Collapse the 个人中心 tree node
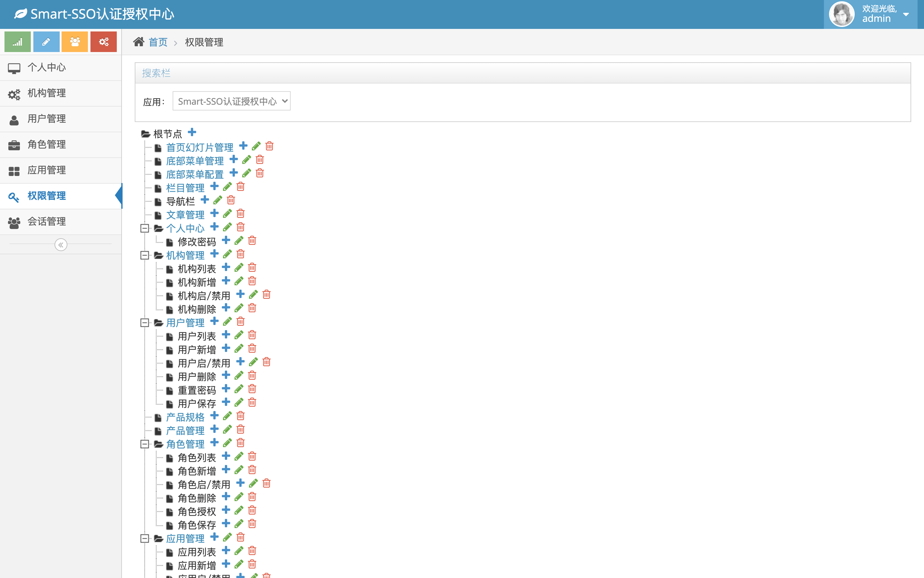Screen dimensions: 924x578 click(144, 228)
